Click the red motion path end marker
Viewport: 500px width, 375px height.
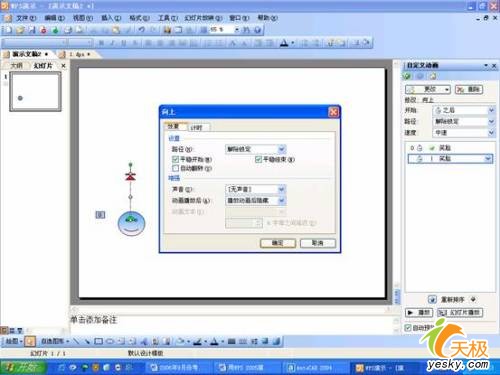(x=130, y=177)
